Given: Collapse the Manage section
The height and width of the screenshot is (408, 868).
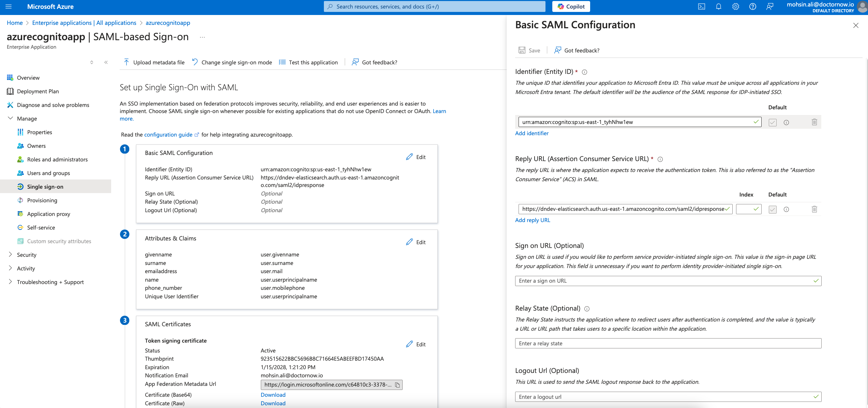Looking at the screenshot, I should [x=11, y=119].
